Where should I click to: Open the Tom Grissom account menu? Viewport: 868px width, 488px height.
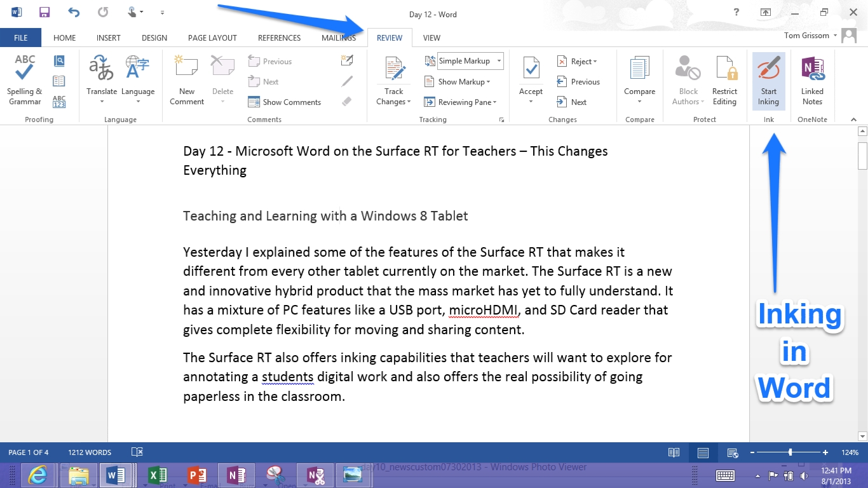click(810, 36)
